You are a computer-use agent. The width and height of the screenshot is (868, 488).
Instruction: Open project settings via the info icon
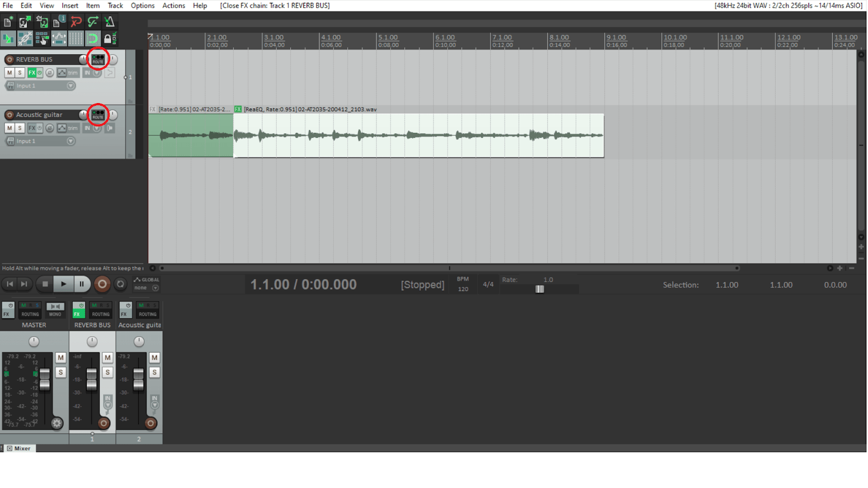[x=57, y=23]
